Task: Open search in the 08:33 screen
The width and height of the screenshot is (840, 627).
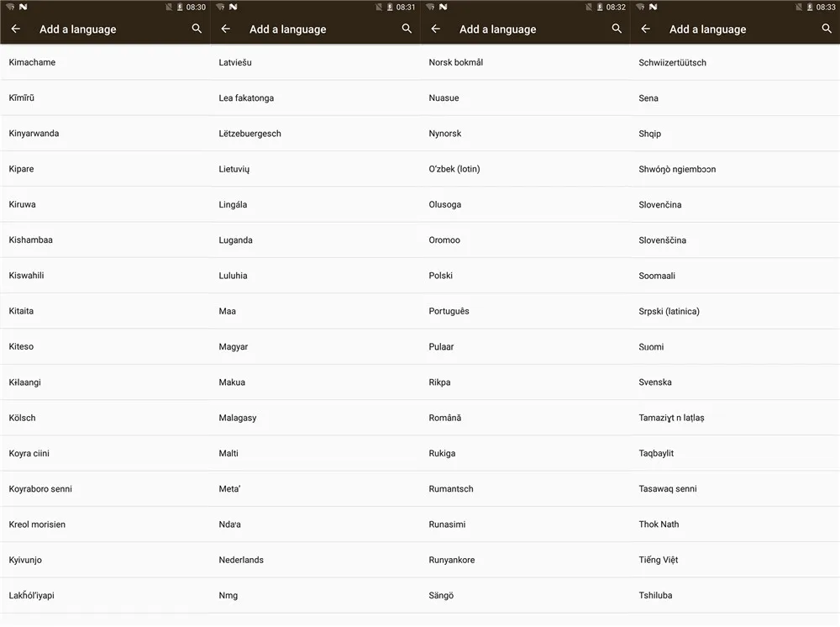Action: pos(827,29)
